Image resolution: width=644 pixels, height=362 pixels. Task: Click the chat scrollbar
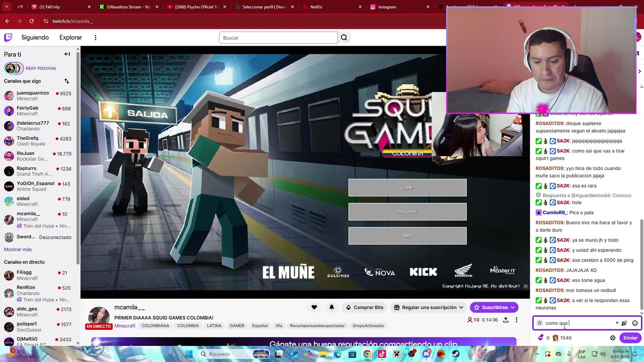(641, 264)
